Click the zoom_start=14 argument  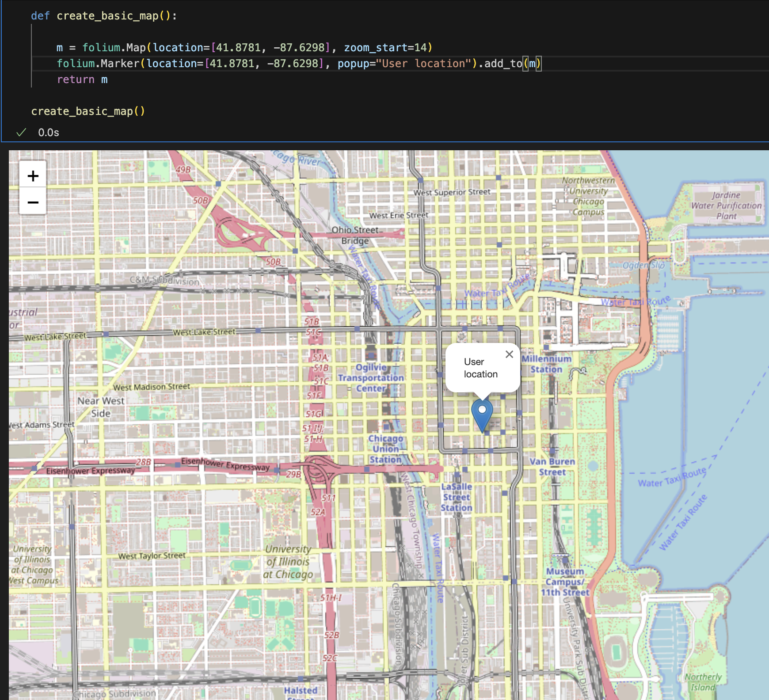coord(385,48)
